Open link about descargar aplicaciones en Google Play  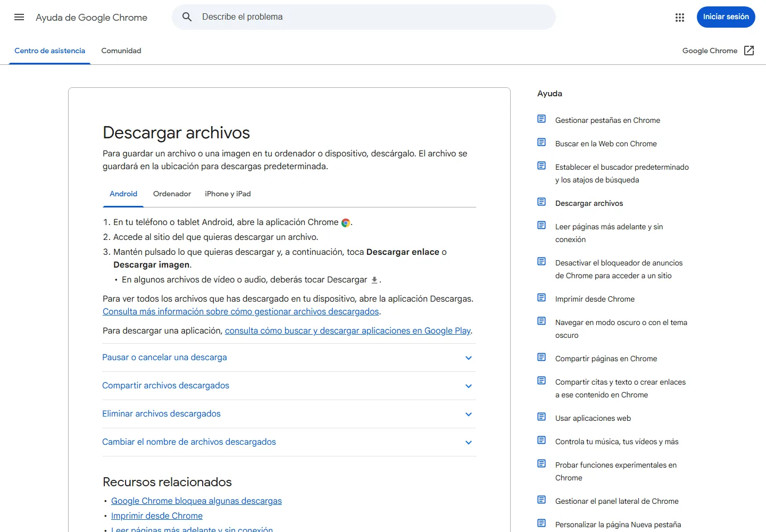(348, 331)
